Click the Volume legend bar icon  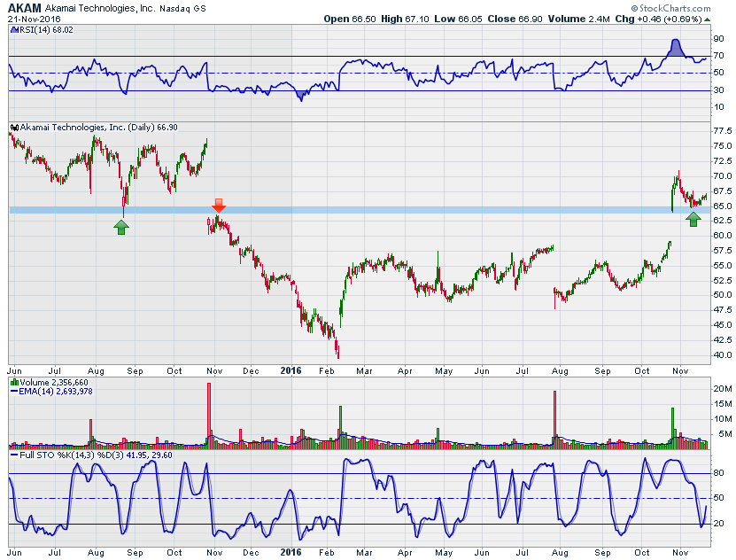(x=13, y=382)
